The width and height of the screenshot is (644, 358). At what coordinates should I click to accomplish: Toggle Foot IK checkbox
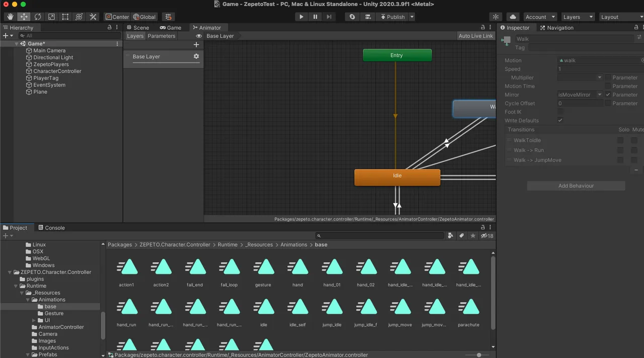point(560,112)
